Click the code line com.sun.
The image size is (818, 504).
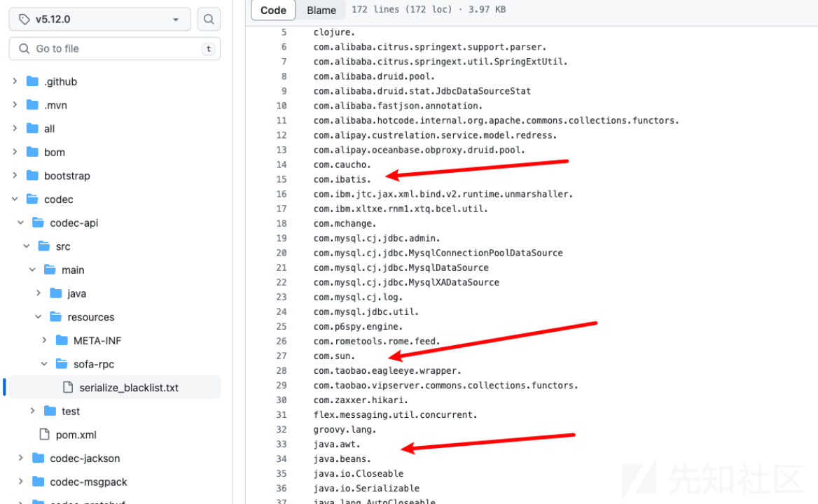tap(334, 356)
